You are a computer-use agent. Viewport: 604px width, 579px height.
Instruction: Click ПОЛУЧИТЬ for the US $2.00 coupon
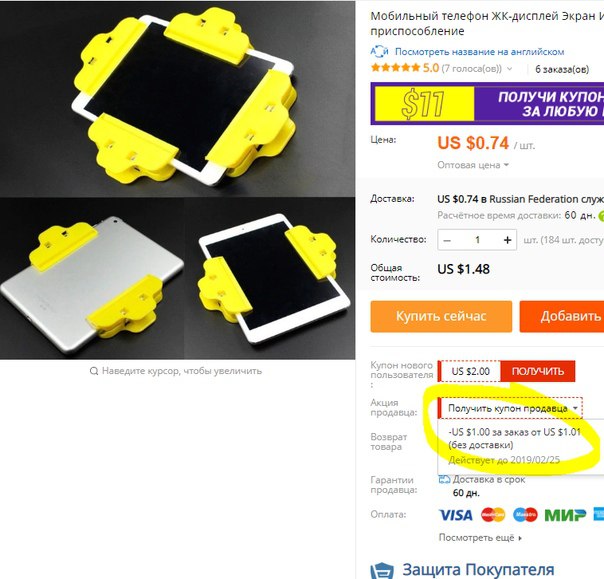pyautogui.click(x=538, y=371)
